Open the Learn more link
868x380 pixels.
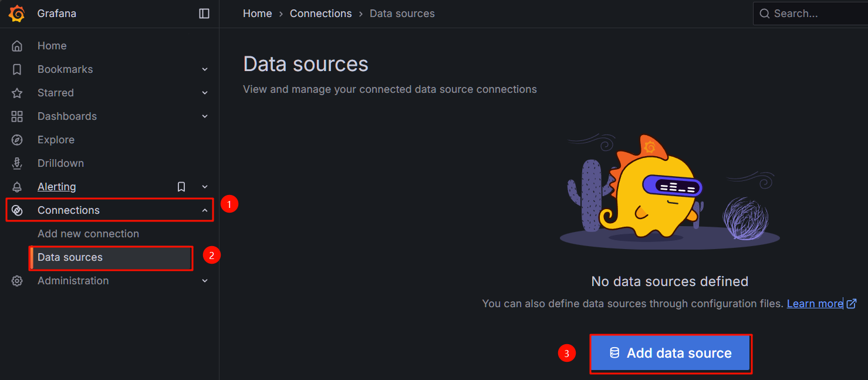[x=815, y=304]
